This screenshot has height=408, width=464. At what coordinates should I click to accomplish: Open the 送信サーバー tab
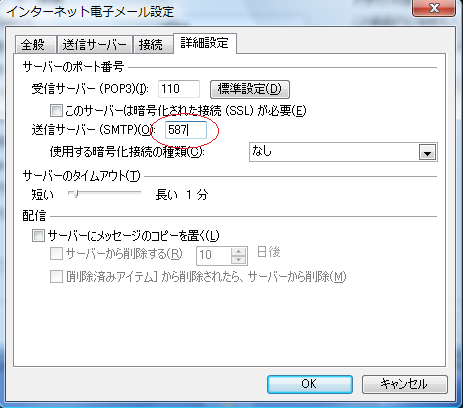pyautogui.click(x=94, y=44)
